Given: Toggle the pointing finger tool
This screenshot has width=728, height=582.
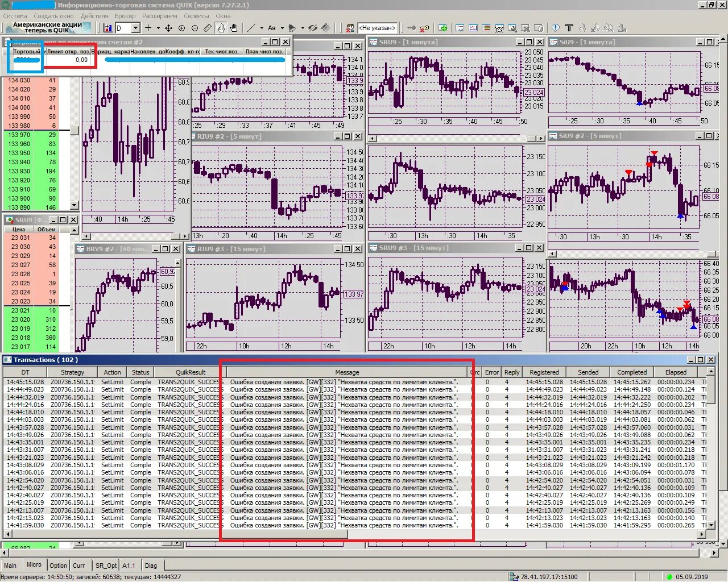Looking at the screenshot, I should pos(221,28).
